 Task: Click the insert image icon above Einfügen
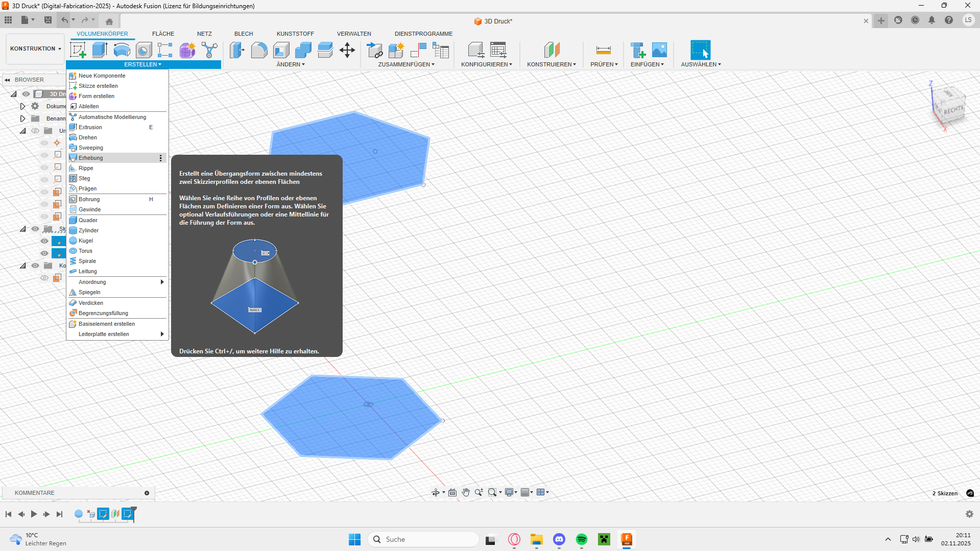point(659,50)
